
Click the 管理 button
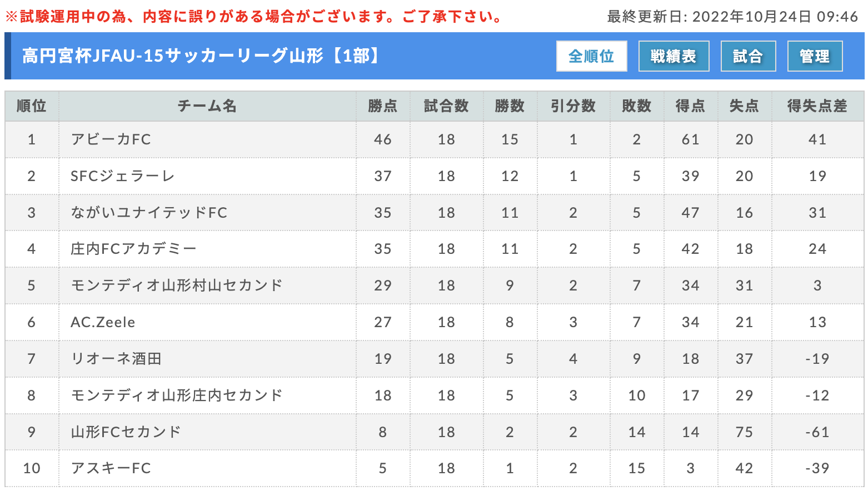tap(815, 56)
